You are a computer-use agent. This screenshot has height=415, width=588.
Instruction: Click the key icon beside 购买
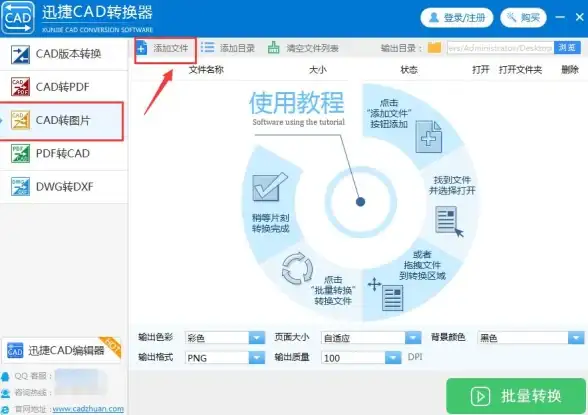pos(512,17)
